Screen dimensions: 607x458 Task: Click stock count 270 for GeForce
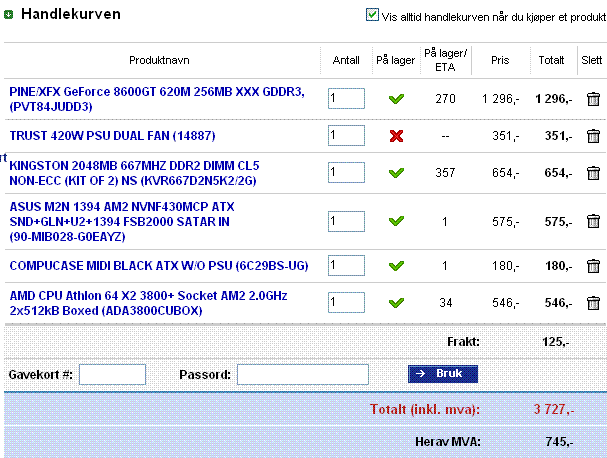click(x=445, y=99)
